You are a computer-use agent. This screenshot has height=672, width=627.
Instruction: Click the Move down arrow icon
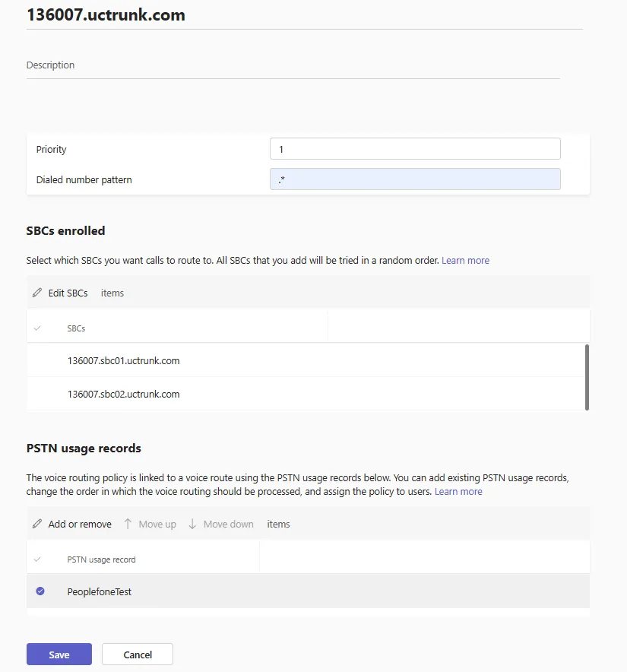point(192,525)
